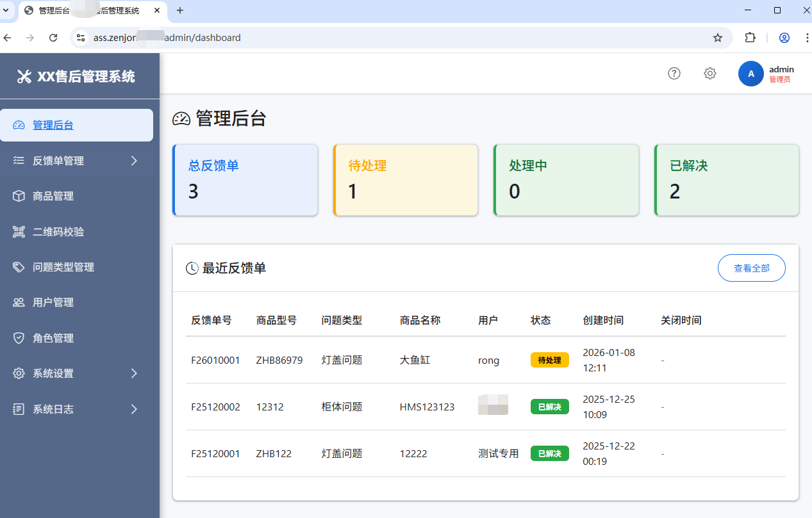812x518 pixels.
Task: Click the 查看全部 button
Action: [751, 268]
